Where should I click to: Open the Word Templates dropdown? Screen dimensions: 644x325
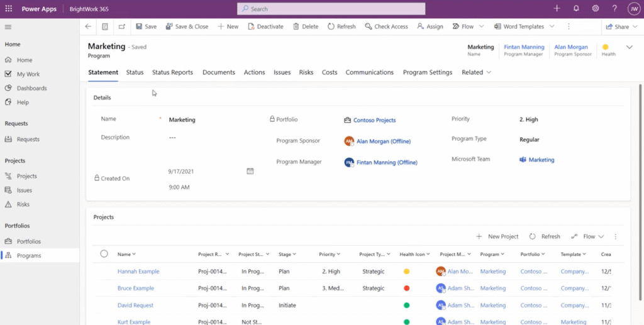[523, 26]
